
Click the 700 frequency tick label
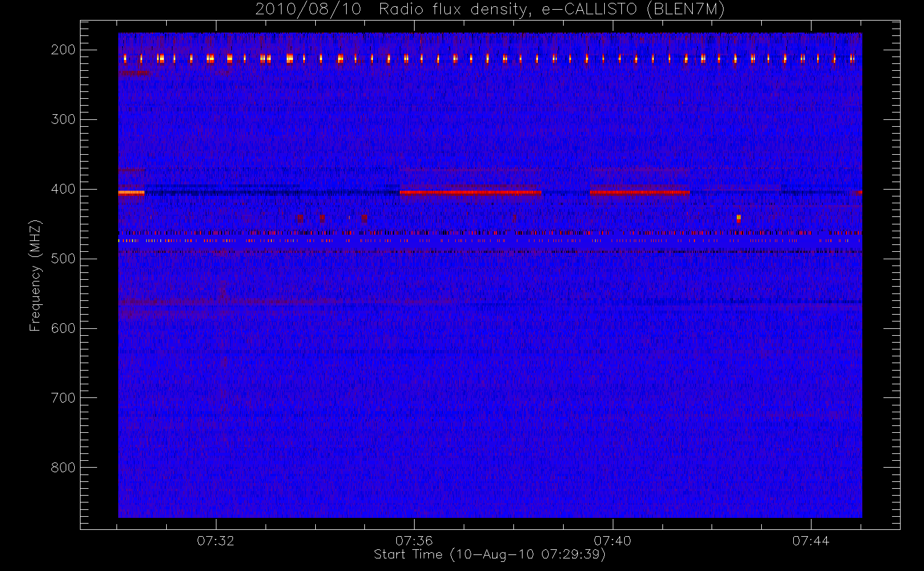point(63,398)
